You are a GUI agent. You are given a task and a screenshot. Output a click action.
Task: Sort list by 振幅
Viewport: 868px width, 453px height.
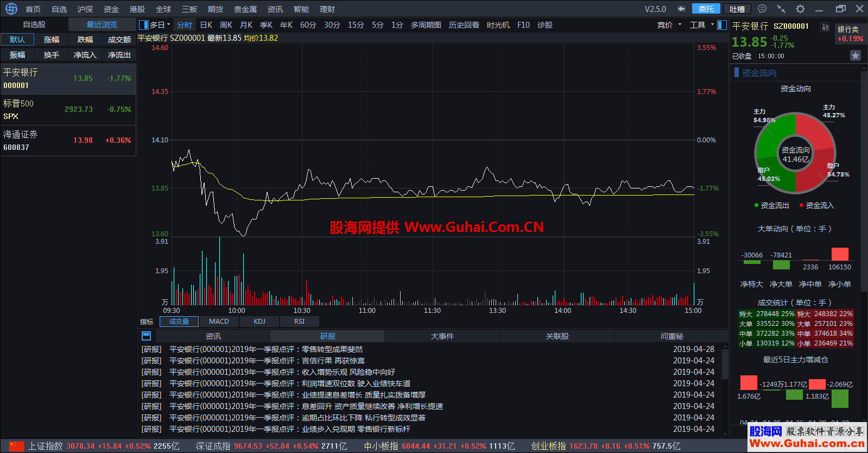point(17,55)
